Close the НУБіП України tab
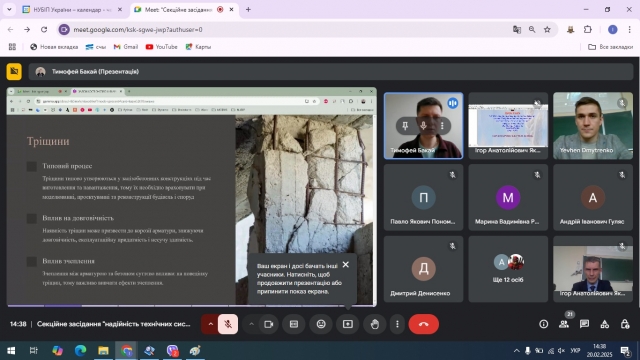This screenshot has width=640, height=360. [120, 9]
